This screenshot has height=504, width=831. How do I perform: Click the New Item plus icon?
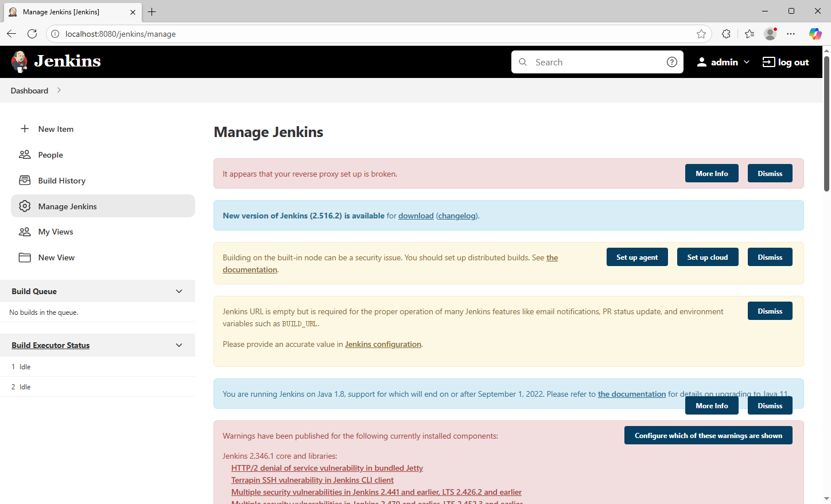(x=25, y=129)
